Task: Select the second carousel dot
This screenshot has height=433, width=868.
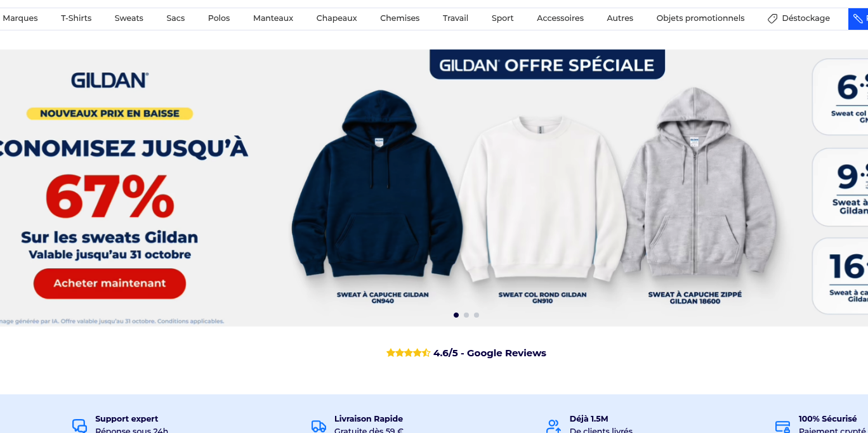Action: [466, 315]
